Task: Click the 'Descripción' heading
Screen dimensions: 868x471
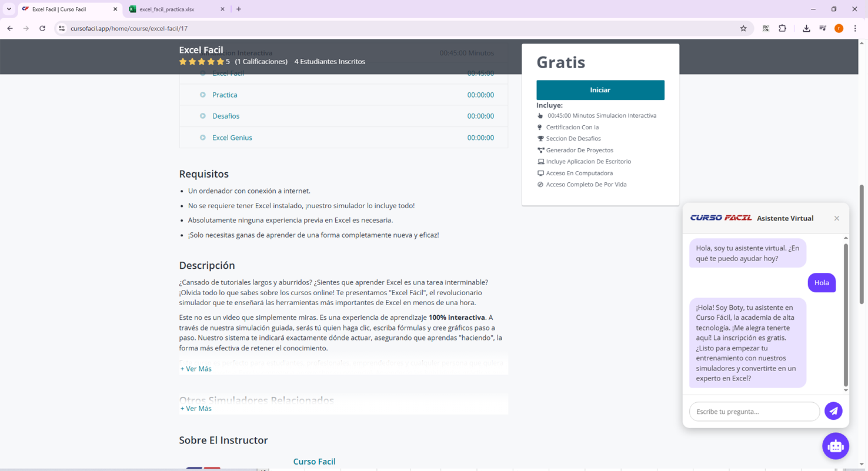Action: [x=207, y=265]
